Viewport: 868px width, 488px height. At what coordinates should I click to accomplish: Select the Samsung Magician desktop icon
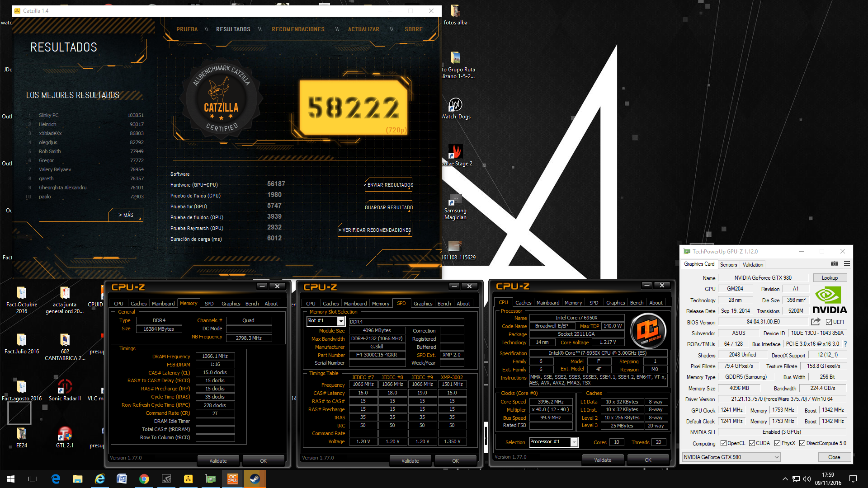(x=455, y=207)
